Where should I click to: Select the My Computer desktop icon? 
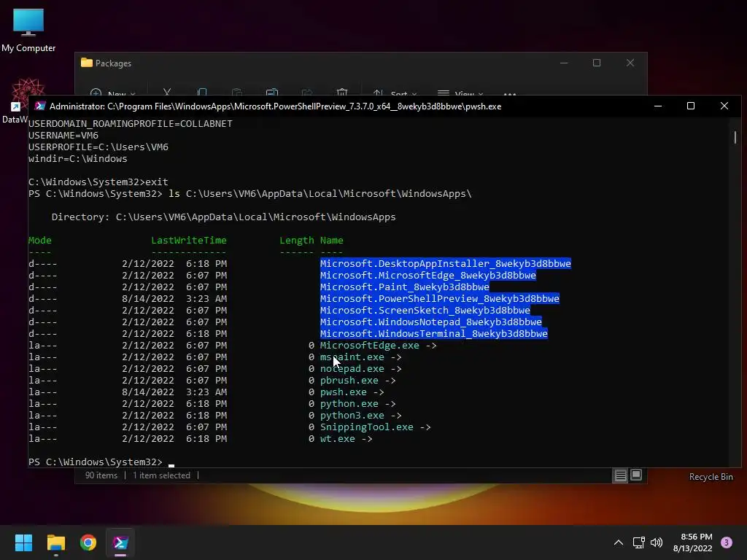coord(28,29)
